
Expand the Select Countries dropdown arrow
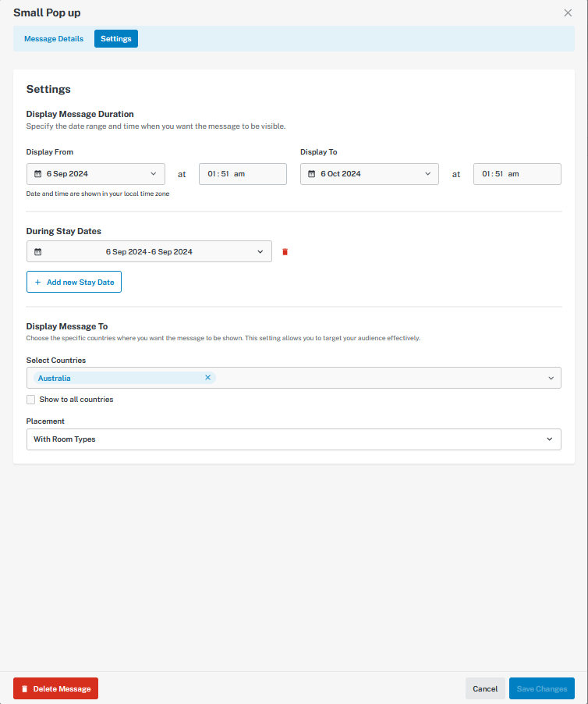click(551, 378)
